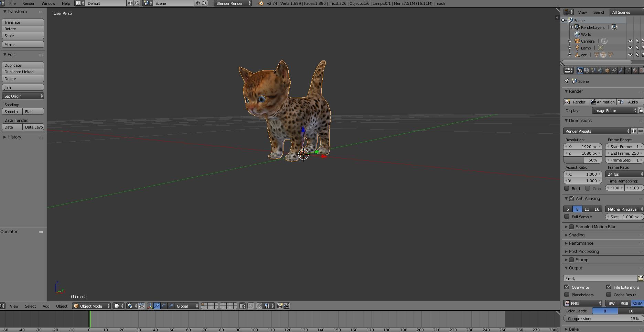Open the Render menu in the top bar

(28, 3)
